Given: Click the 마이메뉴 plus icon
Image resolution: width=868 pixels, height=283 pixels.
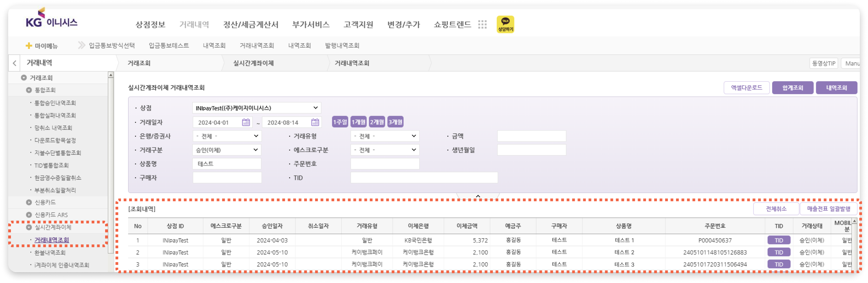Looking at the screenshot, I should (x=29, y=46).
